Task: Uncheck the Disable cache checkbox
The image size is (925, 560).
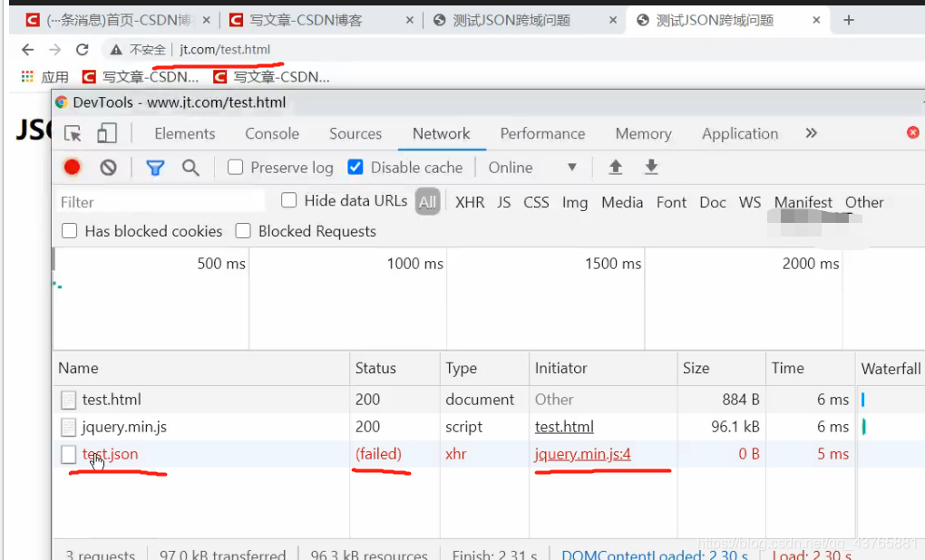Action: tap(355, 168)
